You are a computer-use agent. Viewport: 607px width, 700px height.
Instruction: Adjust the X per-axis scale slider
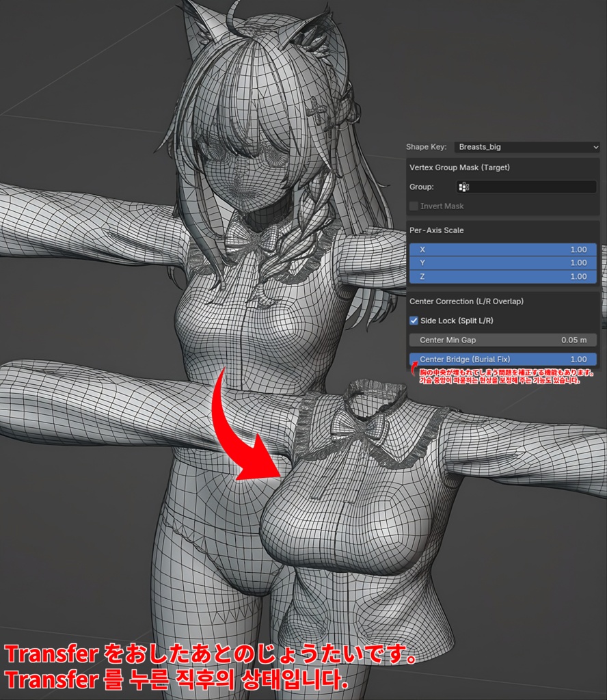(x=503, y=250)
